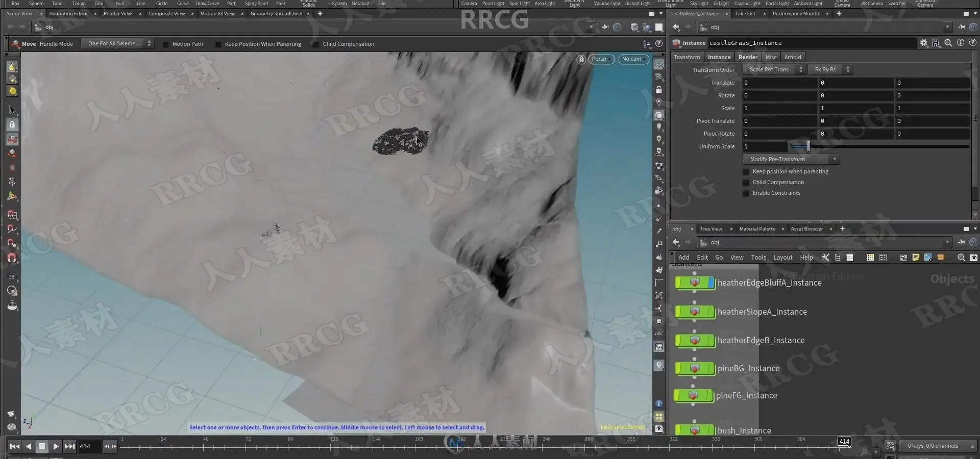This screenshot has height=459, width=980.
Task: Click Spot Light shelf tool
Action: 520,4
